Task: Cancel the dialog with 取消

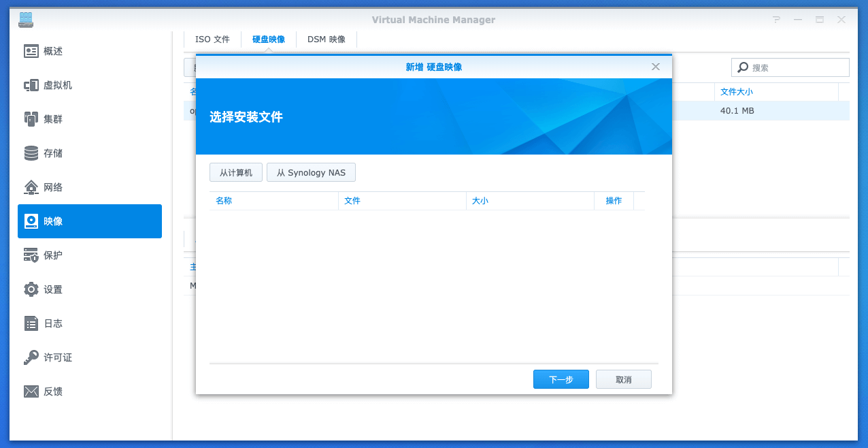Action: click(623, 379)
